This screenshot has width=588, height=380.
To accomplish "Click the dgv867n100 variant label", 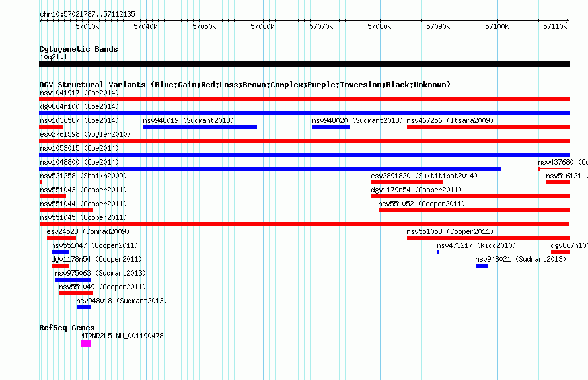I will click(x=569, y=245).
